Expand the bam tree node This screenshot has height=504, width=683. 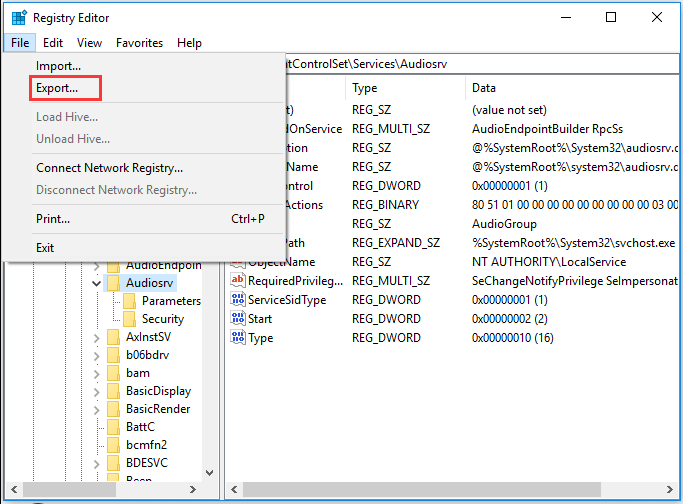[x=97, y=373]
